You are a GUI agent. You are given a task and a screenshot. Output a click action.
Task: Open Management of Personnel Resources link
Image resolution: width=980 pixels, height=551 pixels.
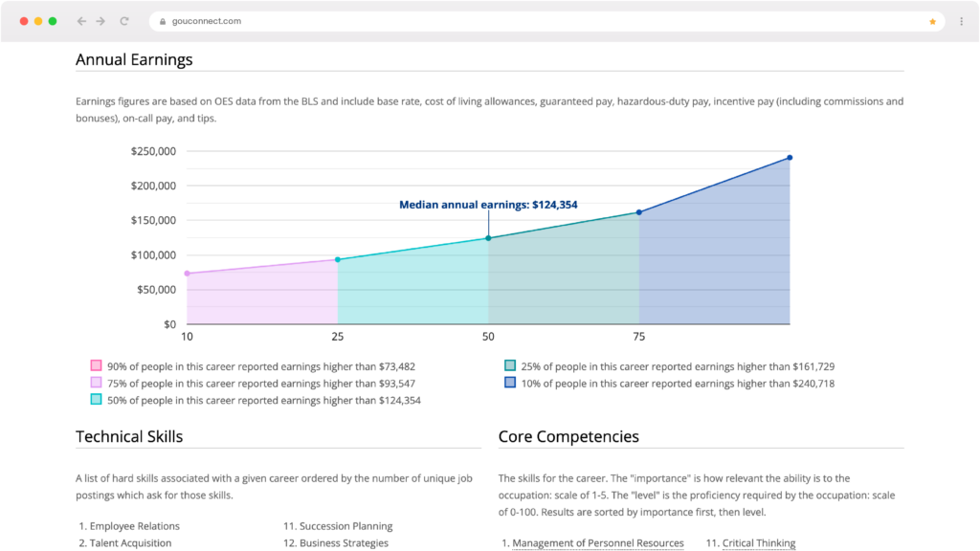(597, 543)
